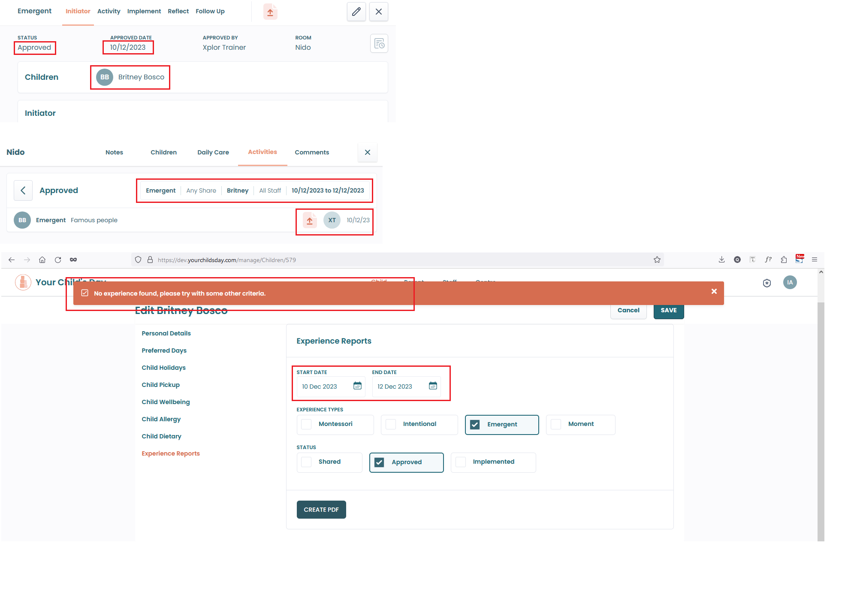Uncheck the Emergent experience type
Image resolution: width=851 pixels, height=616 pixels.
(475, 425)
